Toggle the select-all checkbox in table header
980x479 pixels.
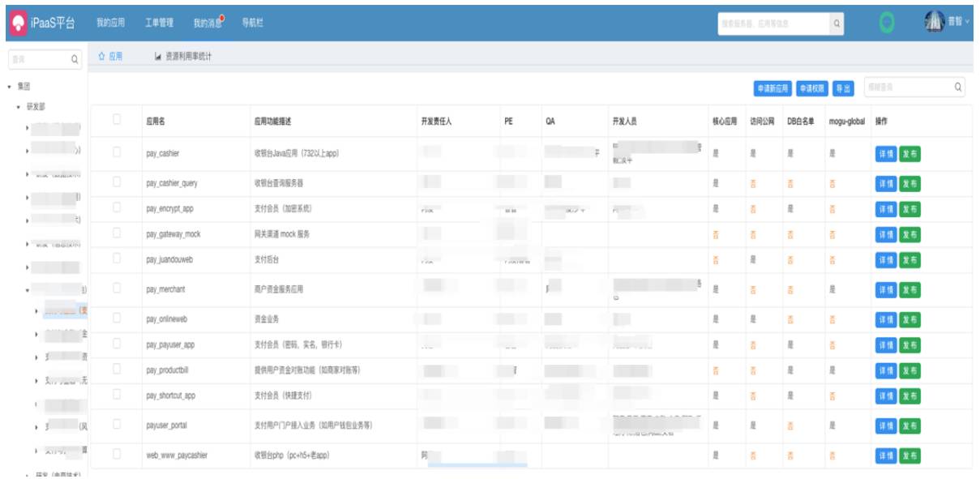117,120
